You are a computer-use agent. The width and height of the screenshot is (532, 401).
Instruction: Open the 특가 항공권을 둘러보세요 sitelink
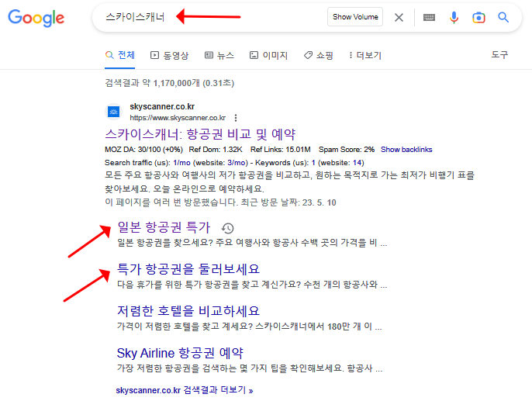point(188,269)
